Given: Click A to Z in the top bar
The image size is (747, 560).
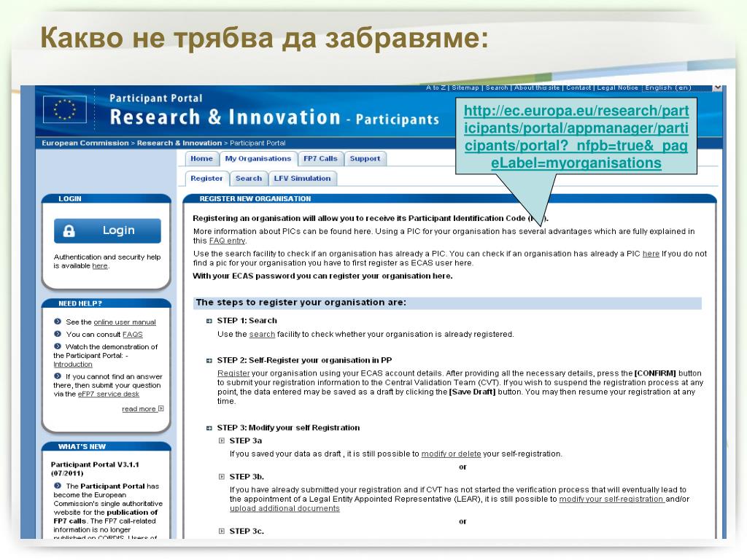Looking at the screenshot, I should click(436, 87).
